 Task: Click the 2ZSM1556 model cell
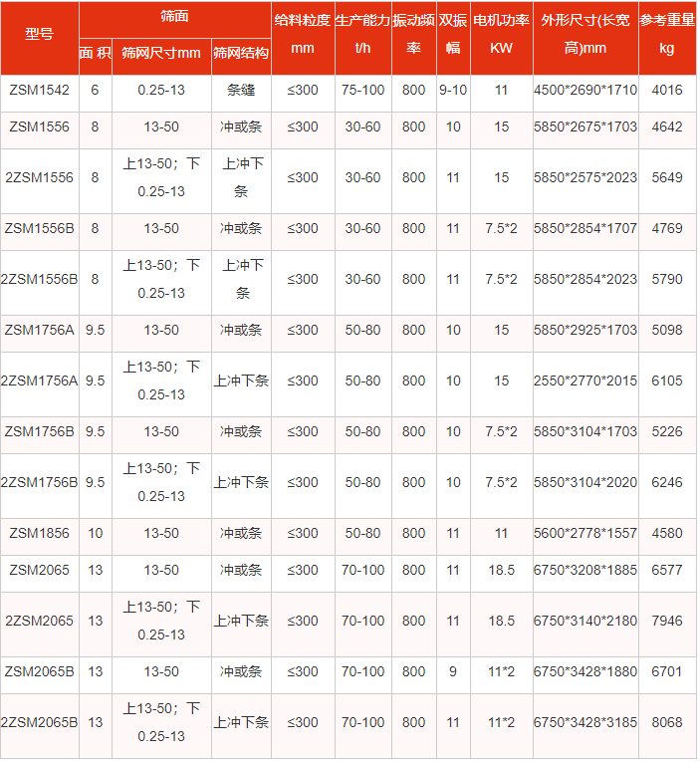(39, 178)
